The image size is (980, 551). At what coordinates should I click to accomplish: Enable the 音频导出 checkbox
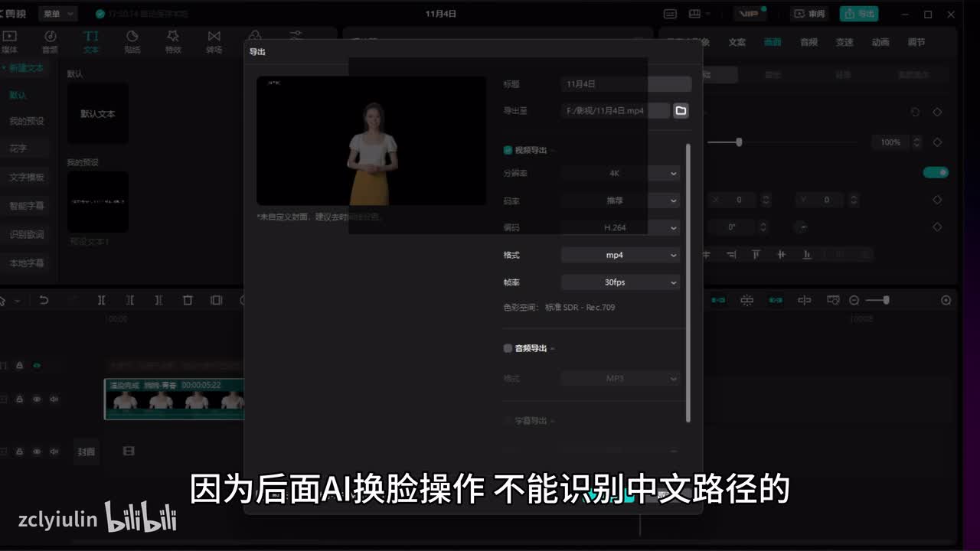[x=508, y=348]
